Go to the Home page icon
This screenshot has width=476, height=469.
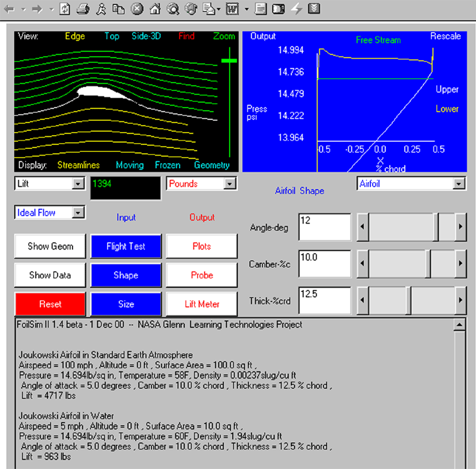coord(155,9)
